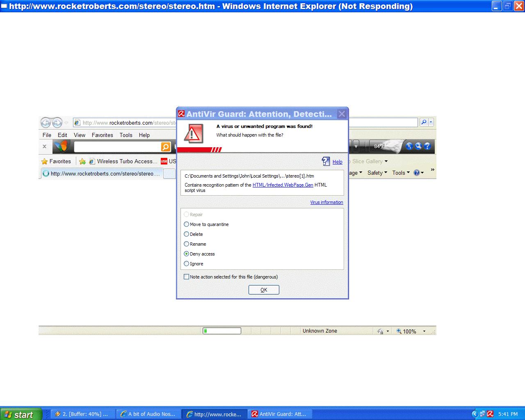Go forward with the IE Forward arrow

(x=57, y=122)
